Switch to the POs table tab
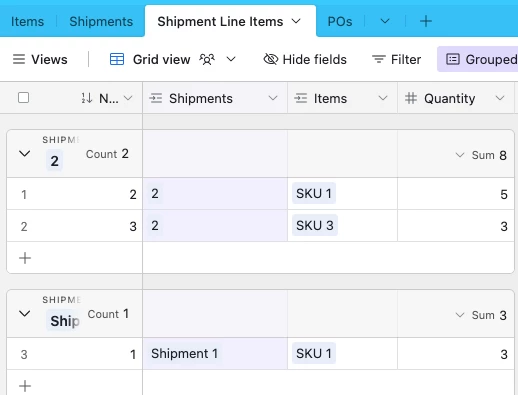The image size is (518, 395). [340, 22]
